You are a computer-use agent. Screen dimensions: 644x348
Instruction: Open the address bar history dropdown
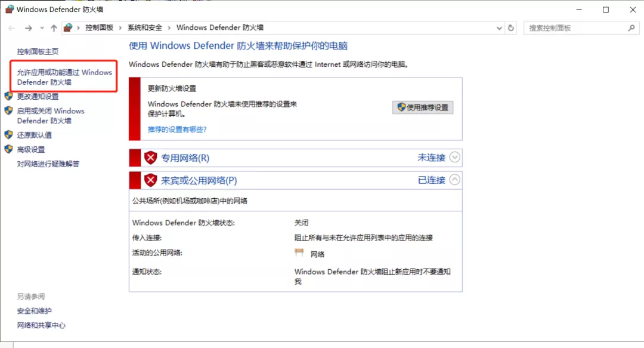coord(499,28)
